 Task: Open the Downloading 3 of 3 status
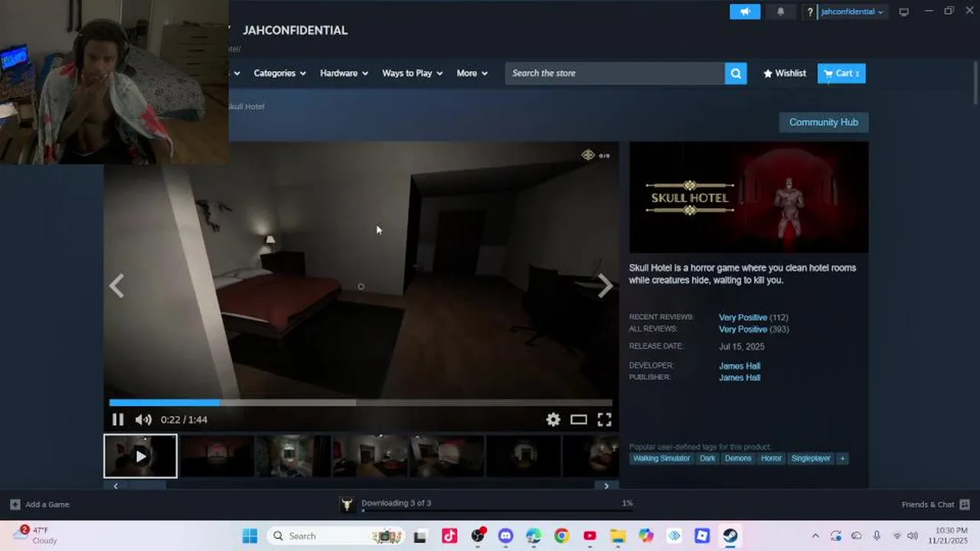tap(397, 503)
